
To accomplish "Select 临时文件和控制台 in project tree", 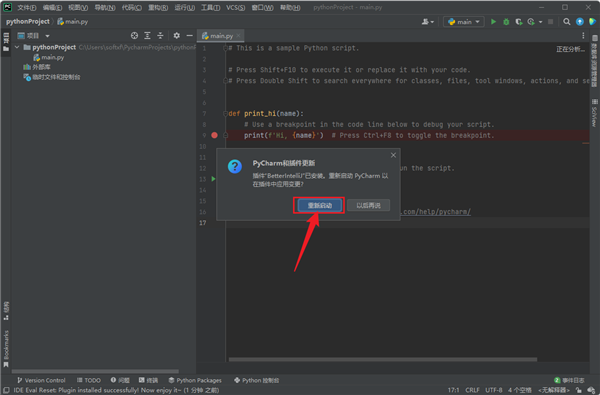I will 52,77.
